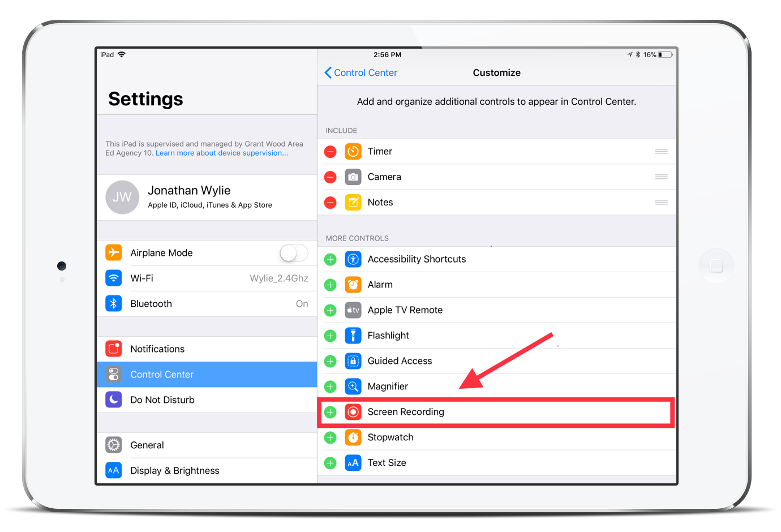Open Display & Brightness settings
Image resolution: width=781 pixels, height=532 pixels.
click(207, 471)
